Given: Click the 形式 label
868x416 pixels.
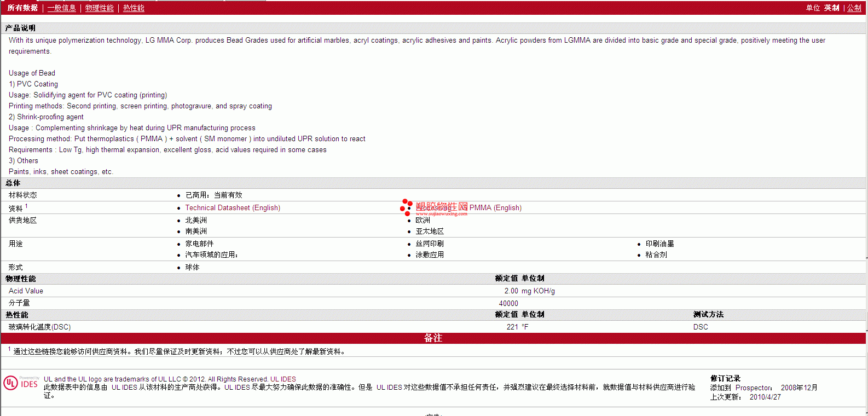Looking at the screenshot, I should [15, 267].
